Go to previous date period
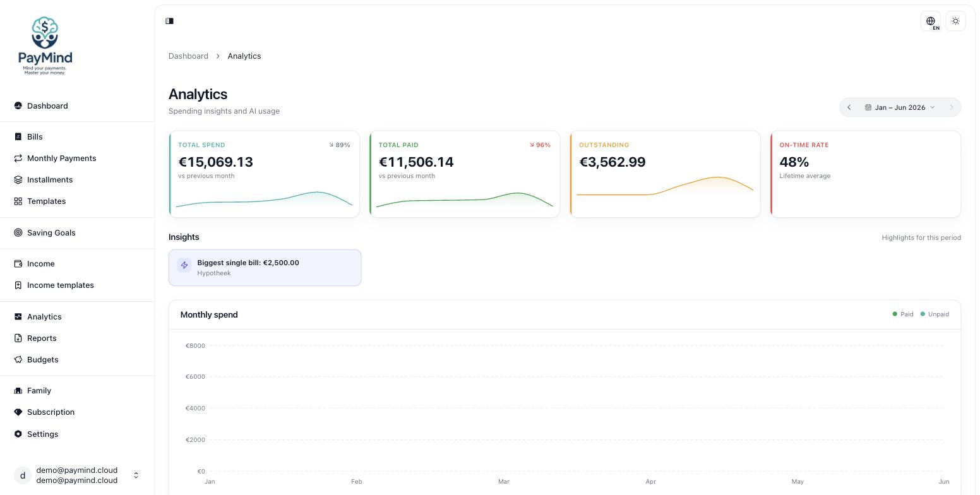Screen dimensions: 980x495 point(849,107)
